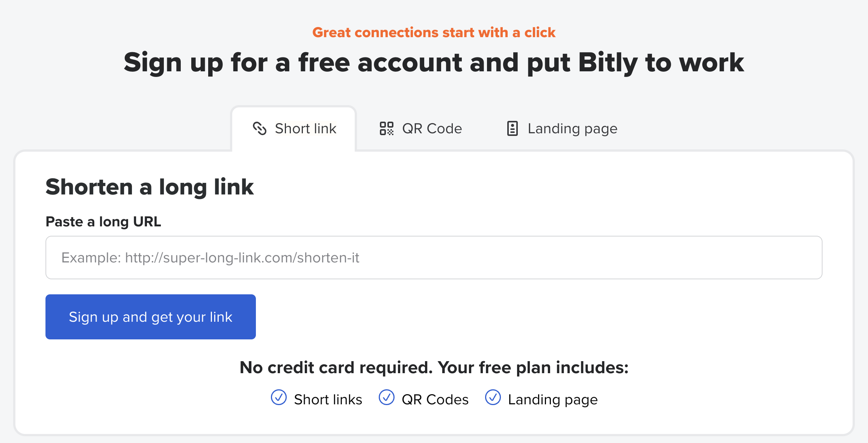Screen dimensions: 868x443
Task: Click the Landing page document icon
Action: point(512,128)
